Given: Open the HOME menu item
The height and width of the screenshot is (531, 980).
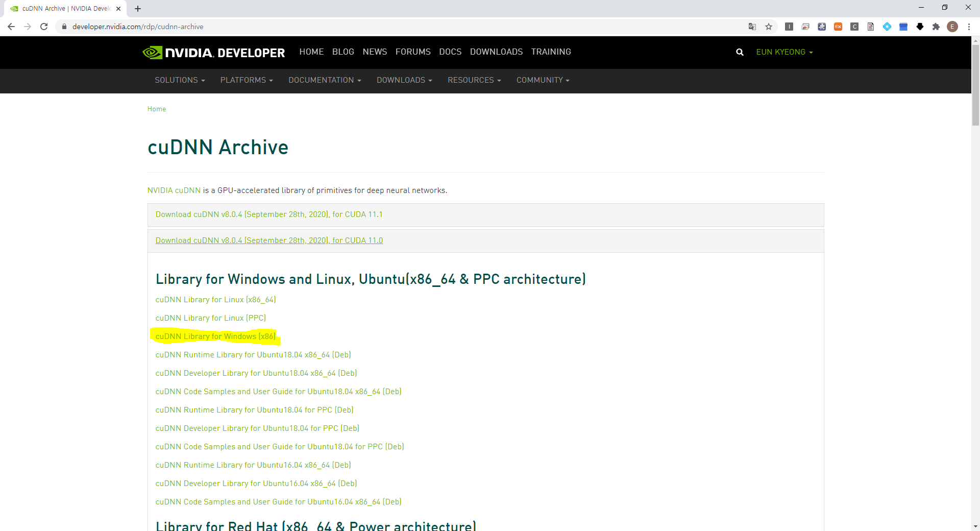Looking at the screenshot, I should [311, 52].
